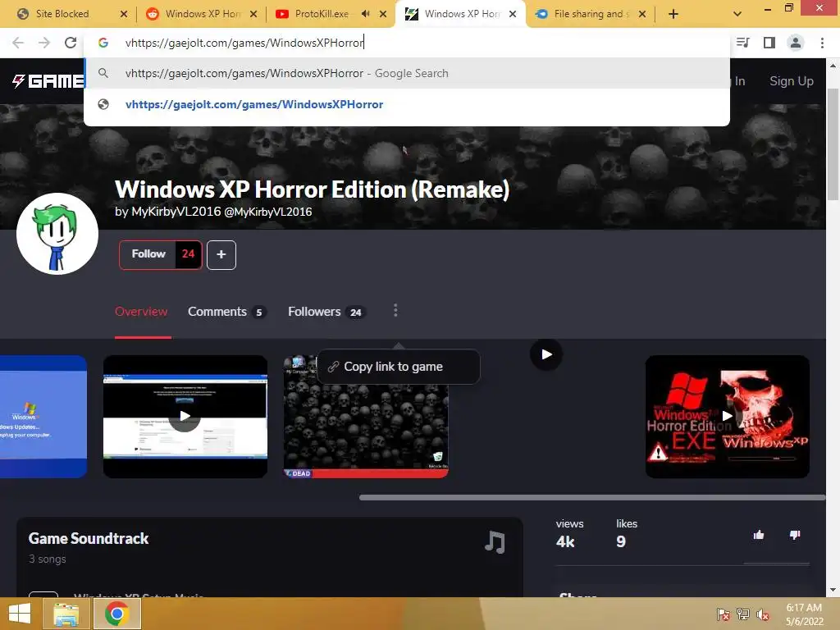Click the page scroll up arrow
This screenshot has height=630, width=840.
(833, 66)
